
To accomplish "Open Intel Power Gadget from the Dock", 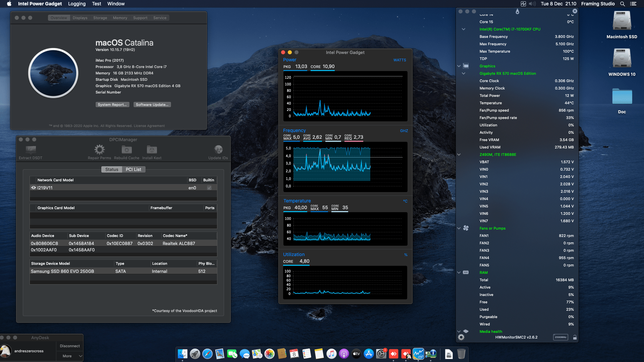I will click(418, 354).
